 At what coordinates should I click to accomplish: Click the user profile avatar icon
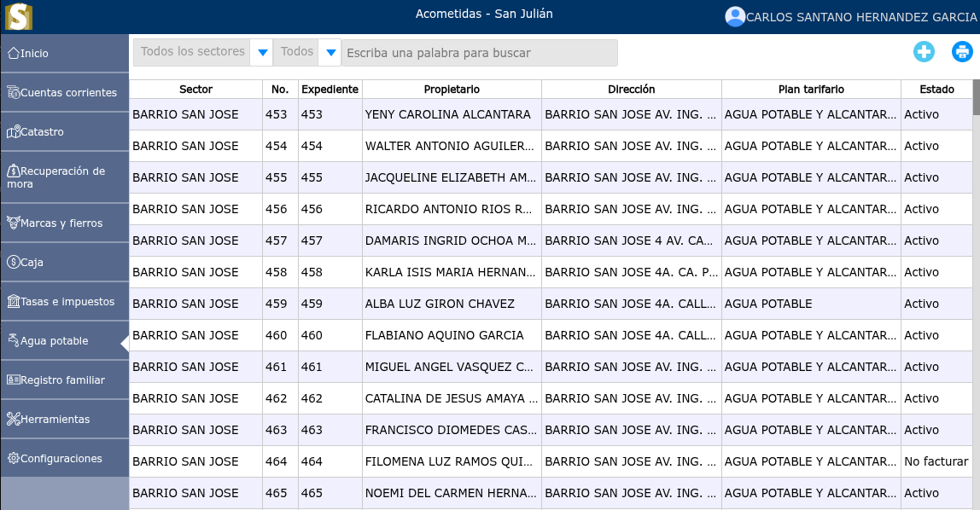pos(734,16)
